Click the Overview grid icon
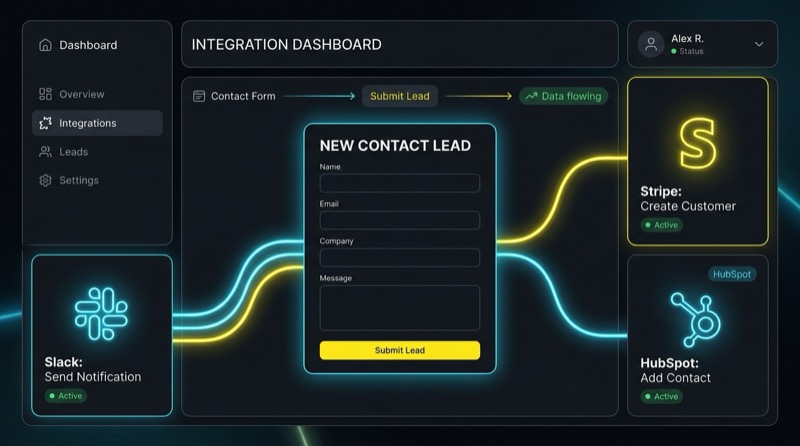800x446 pixels. tap(45, 94)
